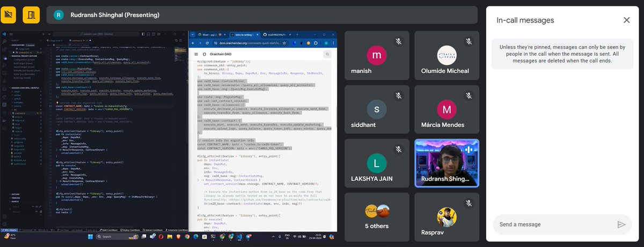Viewport: 644px width, 247px height.
Task: Click LAKSHYA JAIN's muted microphone icon
Action: (x=398, y=149)
